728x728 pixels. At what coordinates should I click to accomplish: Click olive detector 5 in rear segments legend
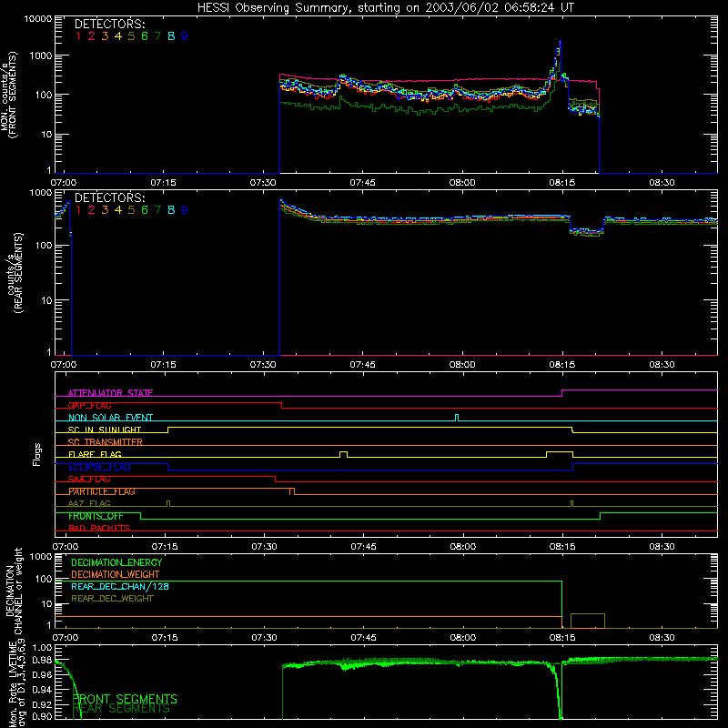[131, 210]
